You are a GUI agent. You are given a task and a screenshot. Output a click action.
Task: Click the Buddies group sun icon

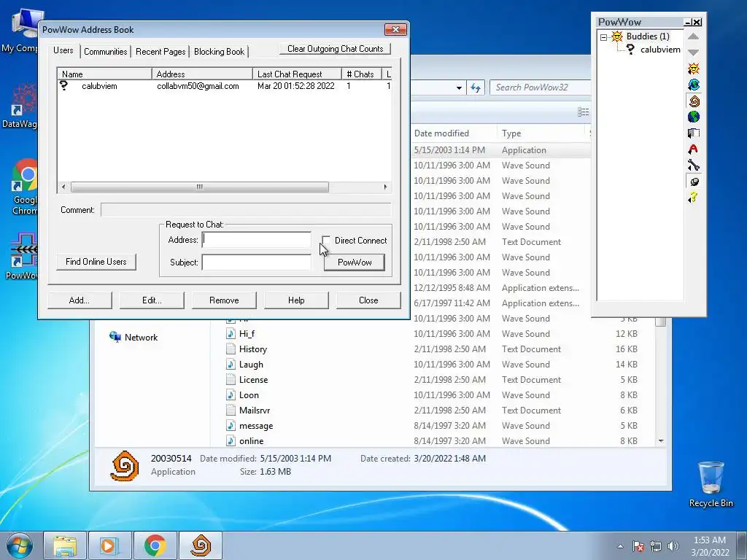click(x=617, y=36)
